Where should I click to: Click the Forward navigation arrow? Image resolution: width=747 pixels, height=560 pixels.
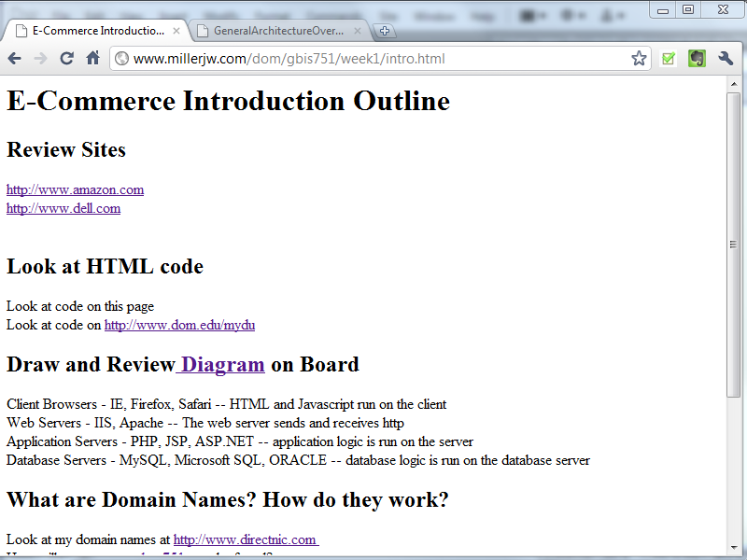click(x=40, y=59)
